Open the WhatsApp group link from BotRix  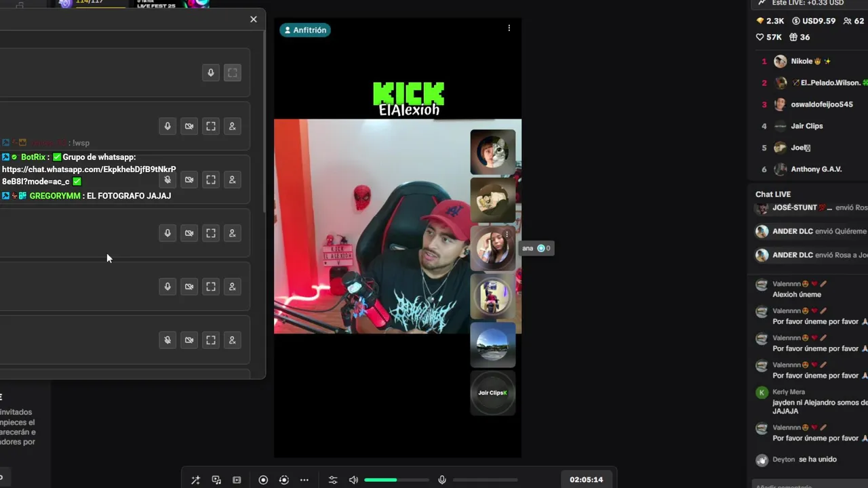point(89,176)
